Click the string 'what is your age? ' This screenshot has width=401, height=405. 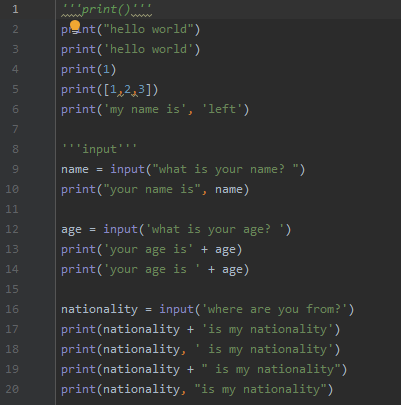point(215,229)
